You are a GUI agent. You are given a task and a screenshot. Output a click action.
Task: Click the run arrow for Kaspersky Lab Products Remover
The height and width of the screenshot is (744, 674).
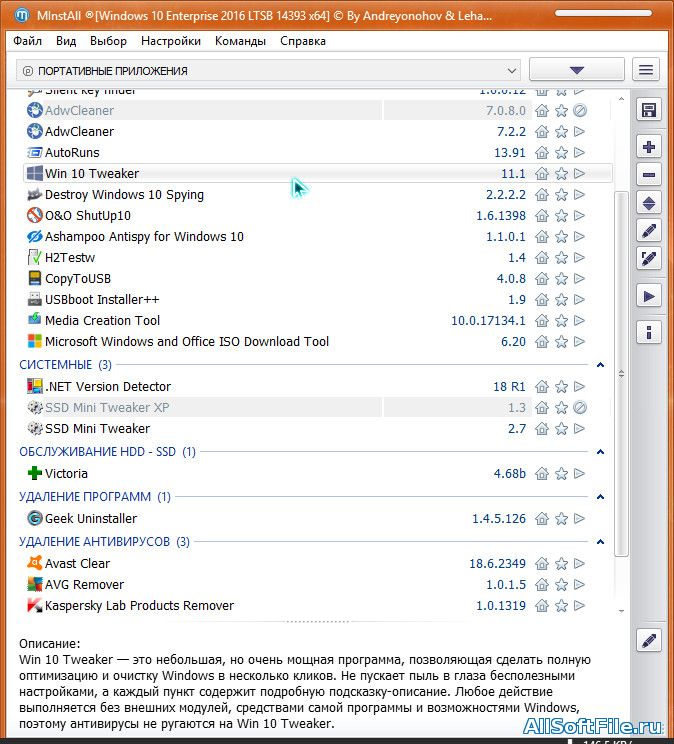[x=579, y=605]
